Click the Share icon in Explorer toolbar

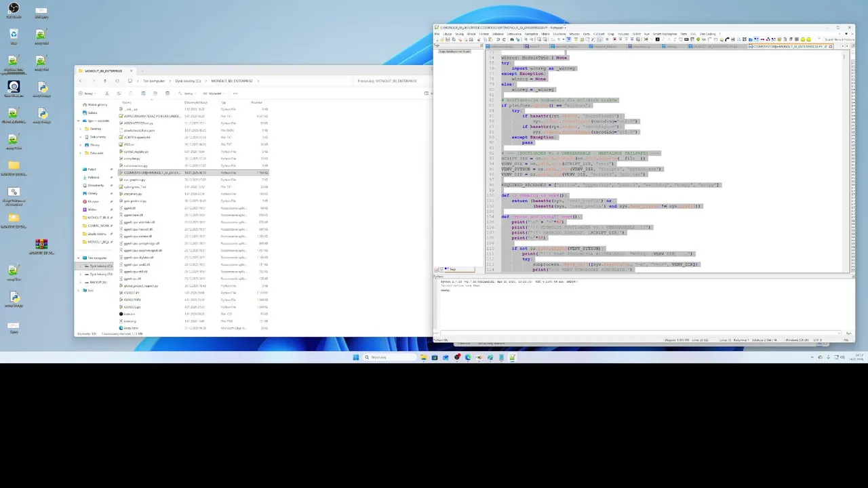[155, 94]
